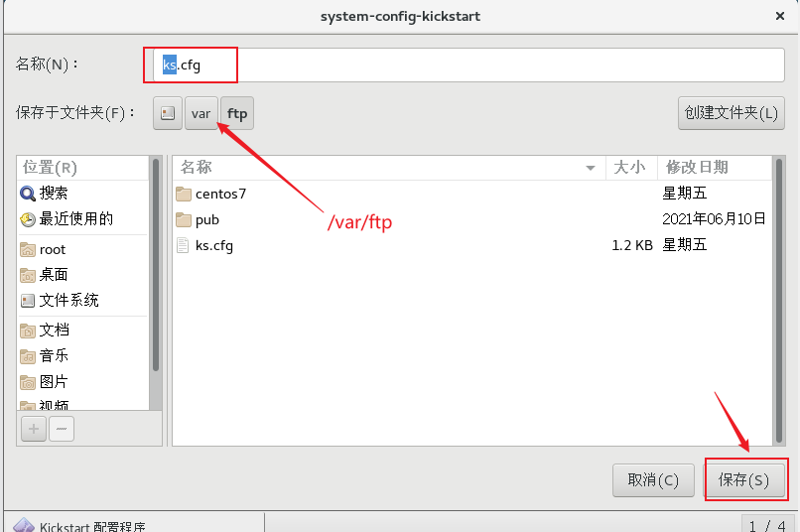This screenshot has height=532, width=800.
Task: Click the 图片 pictures folder icon
Action: (28, 382)
